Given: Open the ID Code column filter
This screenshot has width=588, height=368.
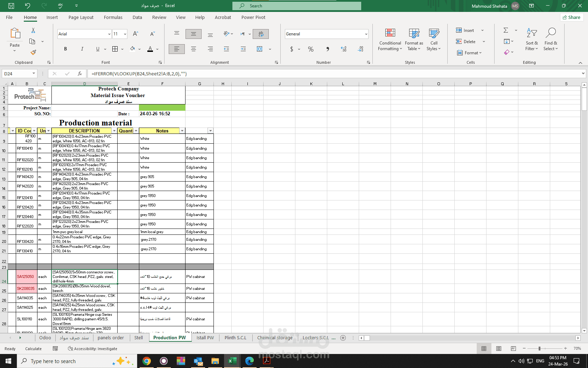Looking at the screenshot, I should (34, 131).
